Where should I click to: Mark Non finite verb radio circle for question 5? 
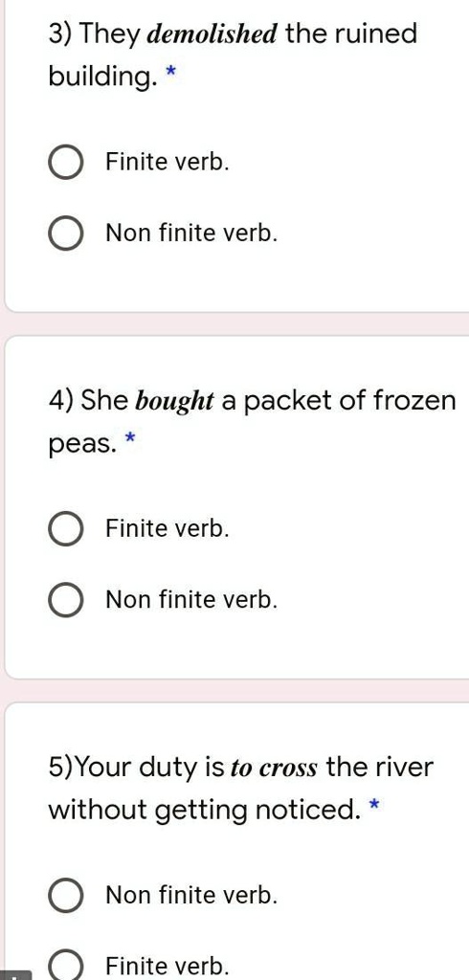(x=66, y=896)
